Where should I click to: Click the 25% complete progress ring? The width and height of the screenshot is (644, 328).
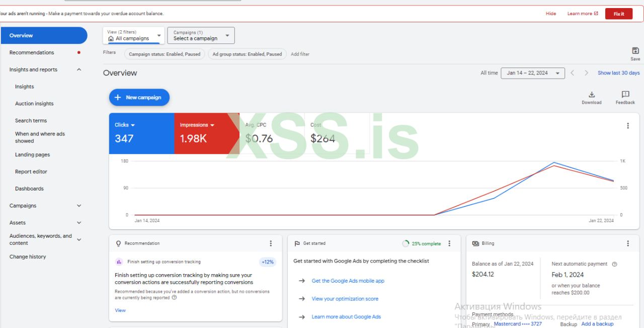point(406,243)
